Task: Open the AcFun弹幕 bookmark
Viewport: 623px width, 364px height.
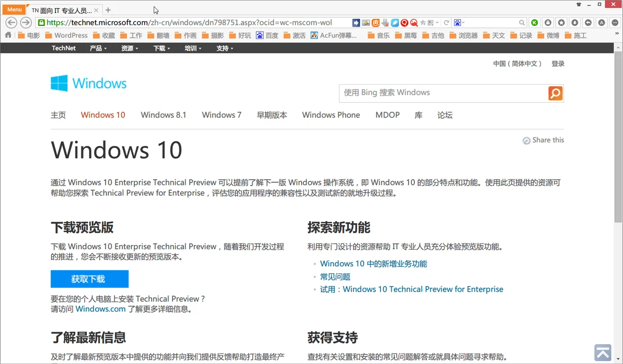Action: pyautogui.click(x=334, y=35)
